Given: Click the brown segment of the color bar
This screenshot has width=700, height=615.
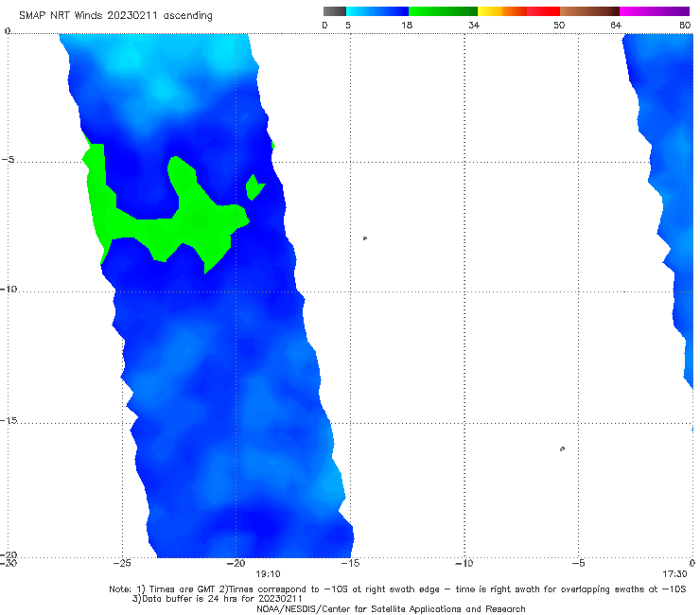Looking at the screenshot, I should [589, 11].
